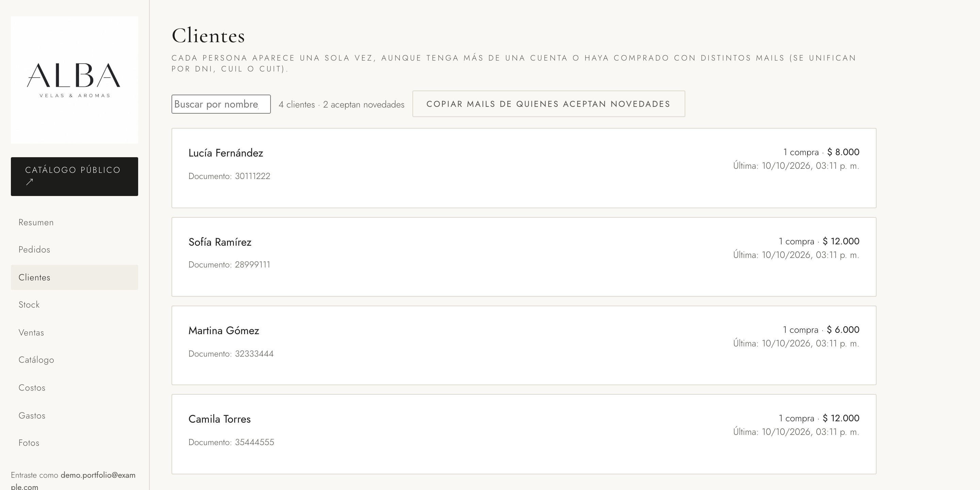Open the Pedidos section
The width and height of the screenshot is (980, 490).
point(74,249)
